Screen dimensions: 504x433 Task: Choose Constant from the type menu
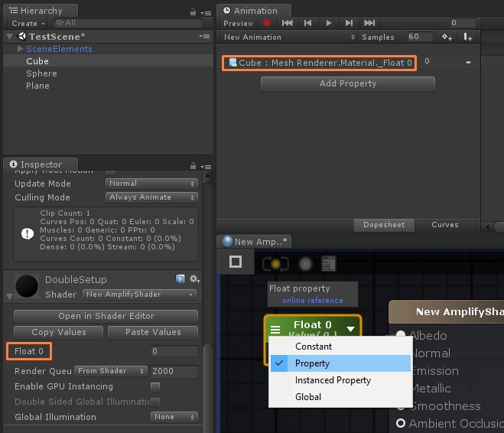[340, 347]
